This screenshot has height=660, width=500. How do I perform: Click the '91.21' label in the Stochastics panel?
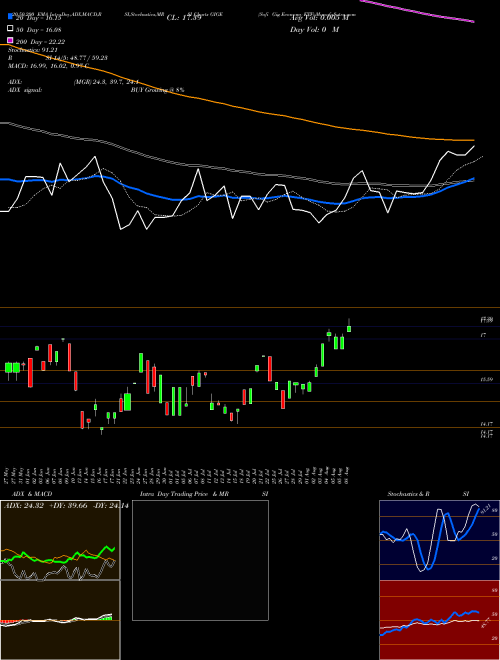(x=486, y=507)
